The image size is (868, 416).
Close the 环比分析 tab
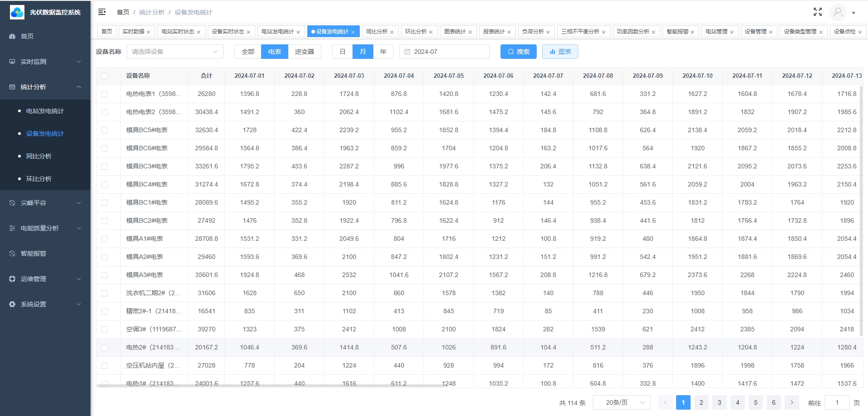click(431, 32)
